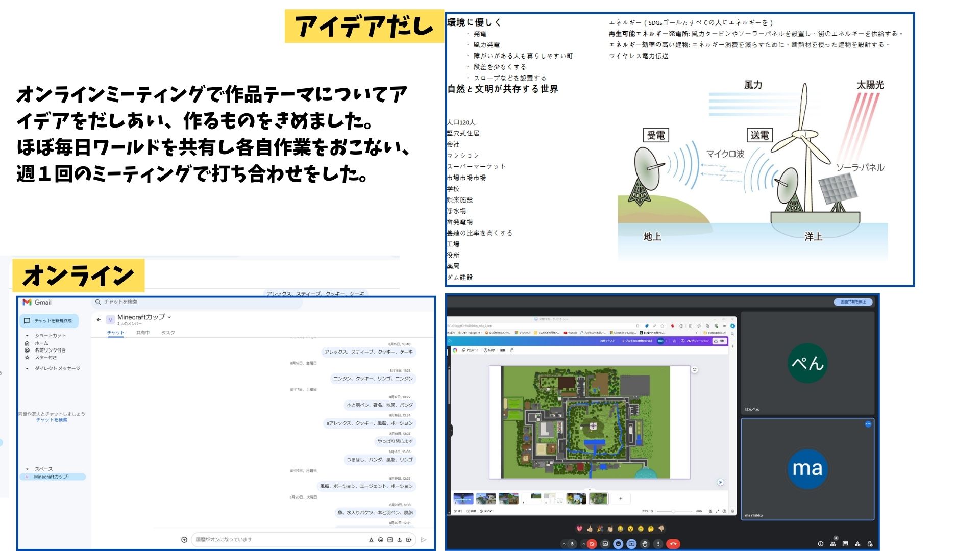Click the add page plus button in Canva

pyautogui.click(x=621, y=498)
